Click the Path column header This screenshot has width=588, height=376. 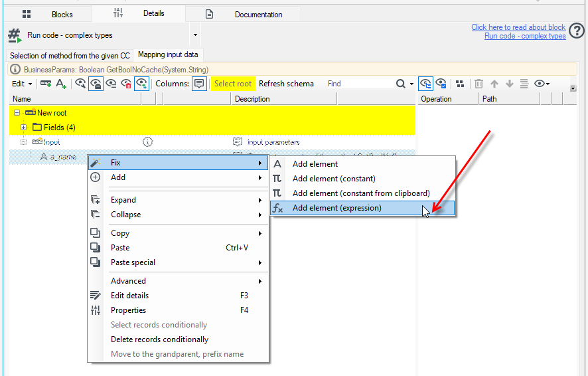(x=509, y=99)
